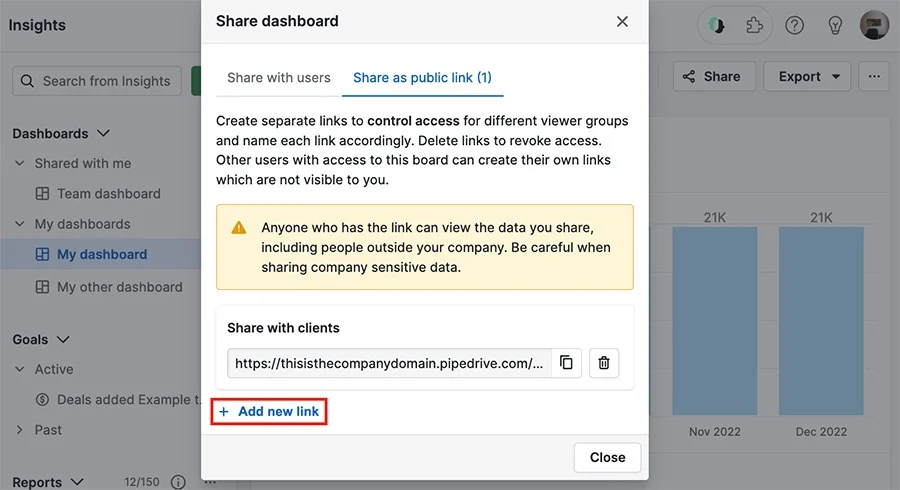
Task: Open the user profile avatar
Action: (874, 25)
